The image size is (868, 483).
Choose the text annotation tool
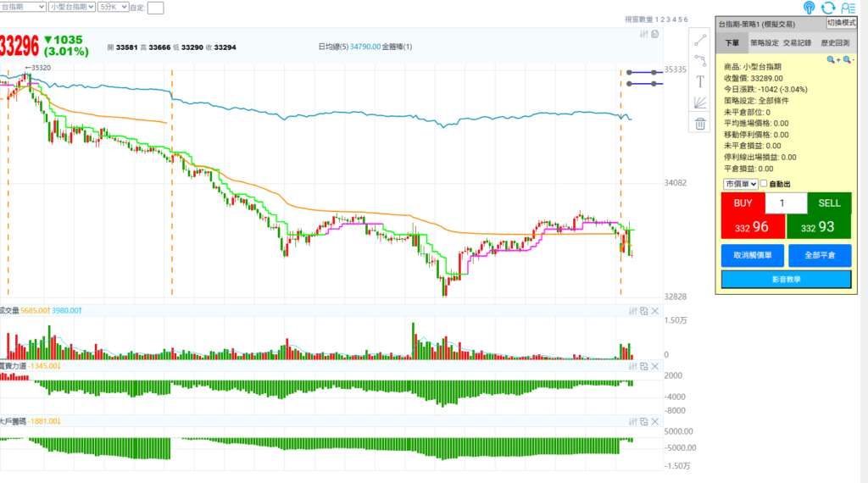point(700,81)
